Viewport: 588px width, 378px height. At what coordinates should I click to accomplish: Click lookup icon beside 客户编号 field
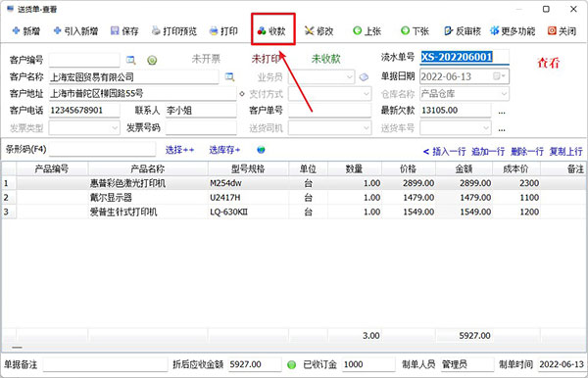[x=131, y=60]
